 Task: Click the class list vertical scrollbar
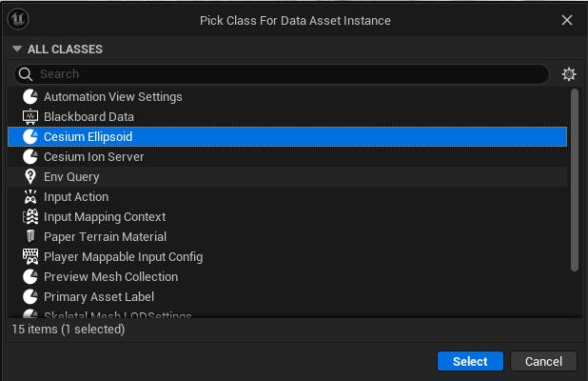[x=574, y=179]
